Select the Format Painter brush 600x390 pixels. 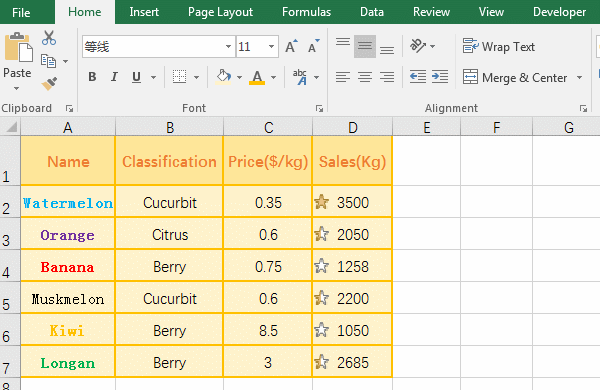point(49,83)
